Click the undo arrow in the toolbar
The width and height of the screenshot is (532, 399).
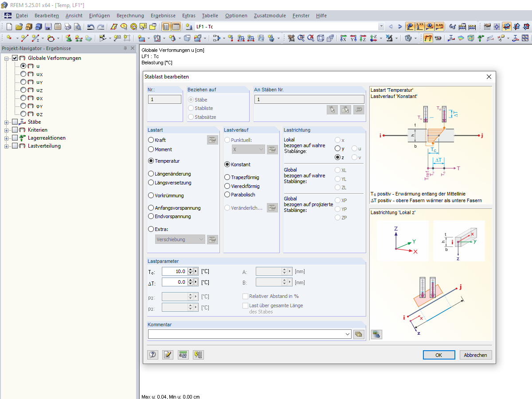(91, 27)
